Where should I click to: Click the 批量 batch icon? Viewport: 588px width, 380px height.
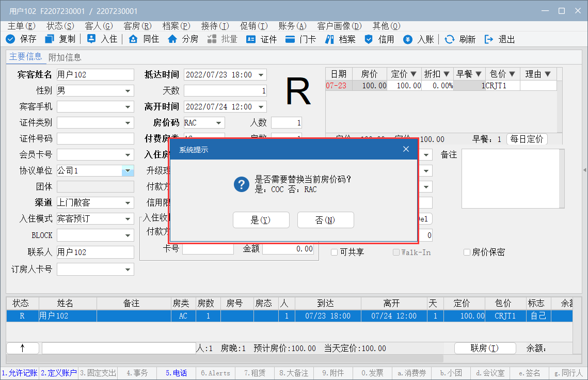(212, 39)
